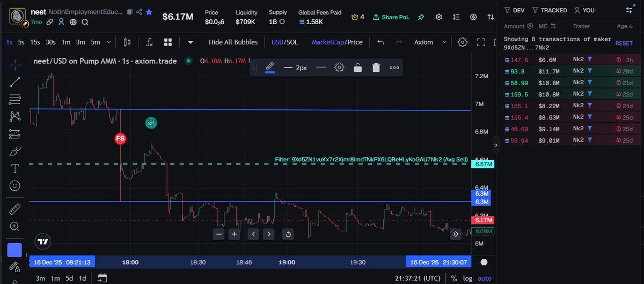Zoom out chart with minus button
The image size is (644, 284).
[218, 234]
